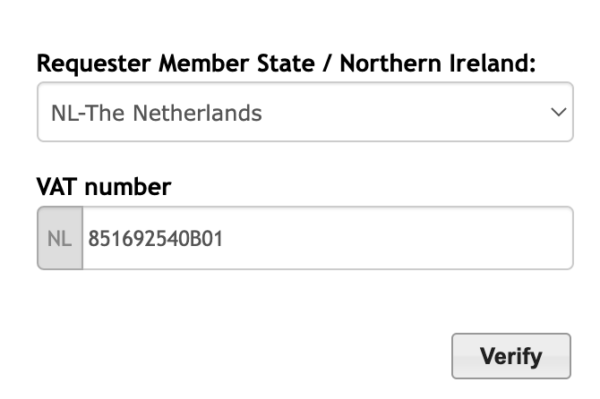Click the gray NL country prefix box
Screen dimensions: 600x399
click(60, 238)
